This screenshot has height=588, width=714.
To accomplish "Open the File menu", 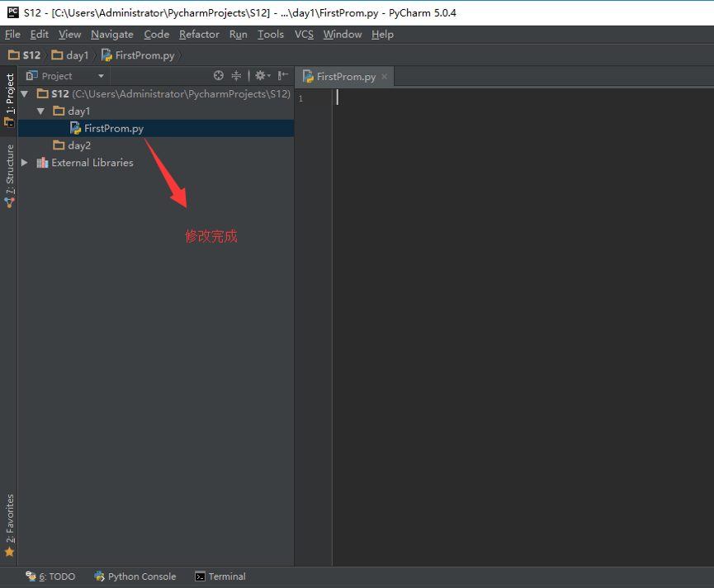I will [12, 34].
